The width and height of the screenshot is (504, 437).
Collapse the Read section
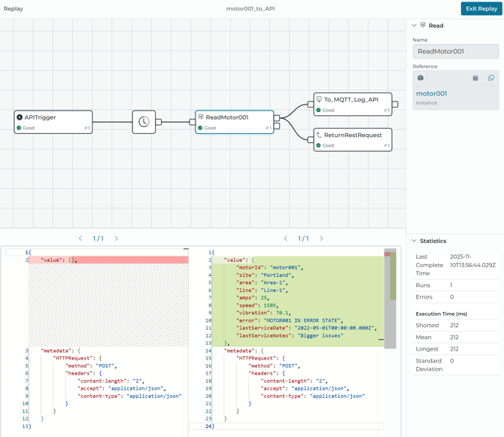(x=414, y=26)
